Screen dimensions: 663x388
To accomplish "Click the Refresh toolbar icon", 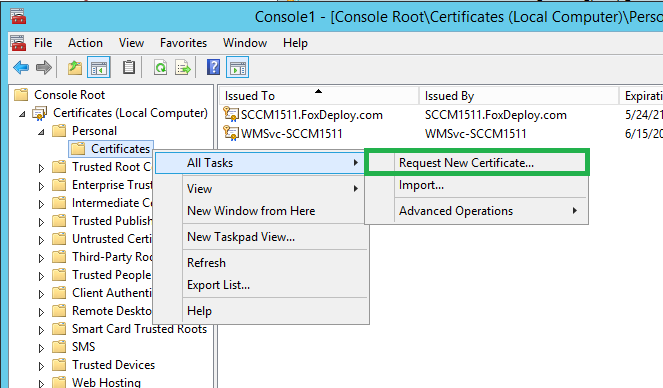I will coord(160,67).
